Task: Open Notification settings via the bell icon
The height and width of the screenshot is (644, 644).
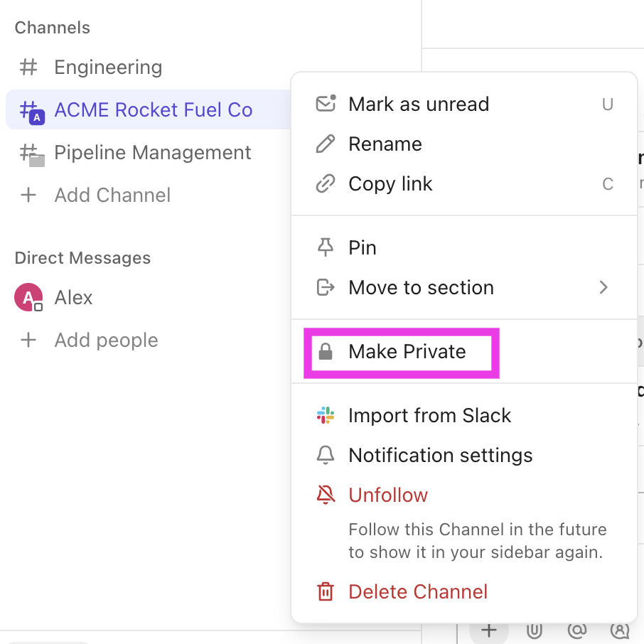Action: coord(326,456)
